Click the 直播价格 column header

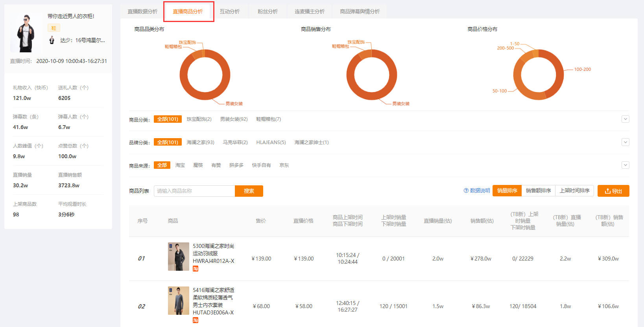[x=303, y=221]
